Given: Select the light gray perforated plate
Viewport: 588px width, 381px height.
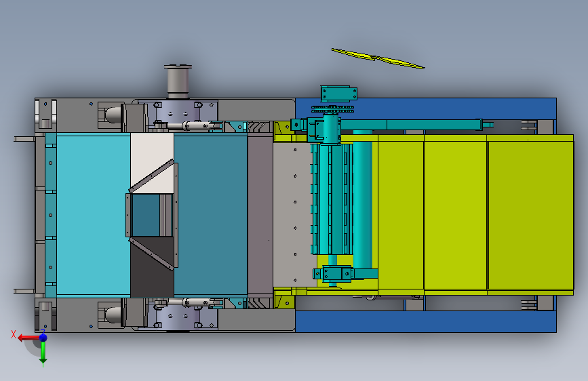Looking at the screenshot, I should pyautogui.click(x=292, y=215).
